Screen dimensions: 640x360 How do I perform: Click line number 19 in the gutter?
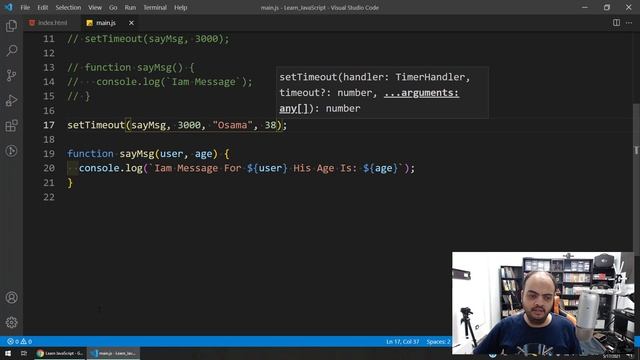pos(49,154)
